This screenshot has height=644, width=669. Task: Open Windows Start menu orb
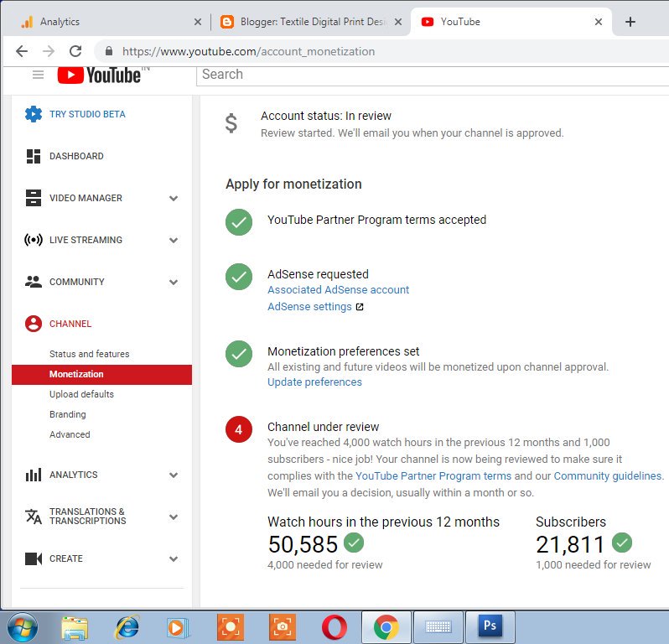coord(22,628)
